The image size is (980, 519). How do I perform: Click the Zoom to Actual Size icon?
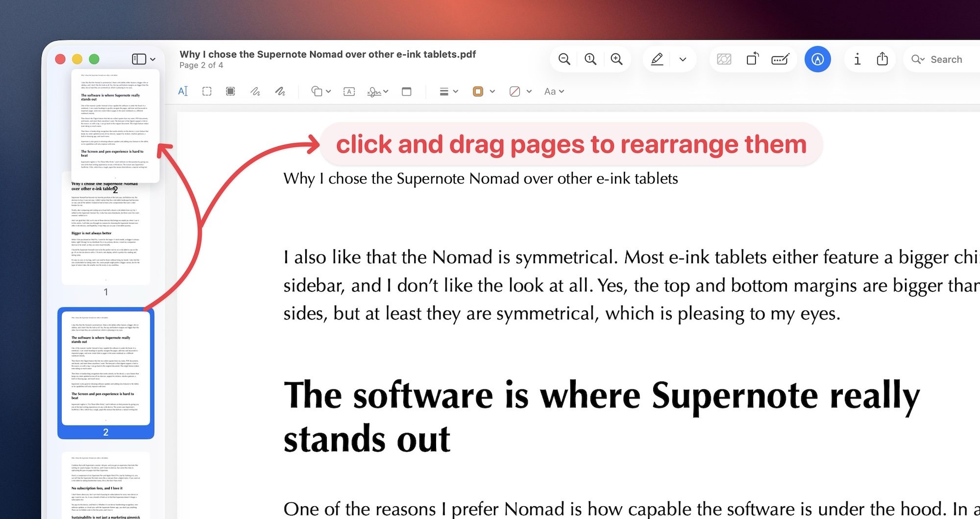coord(590,59)
